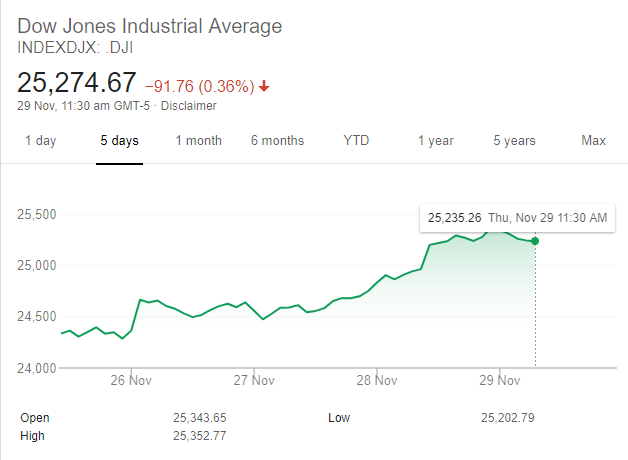Open the YTD chart range

click(356, 141)
